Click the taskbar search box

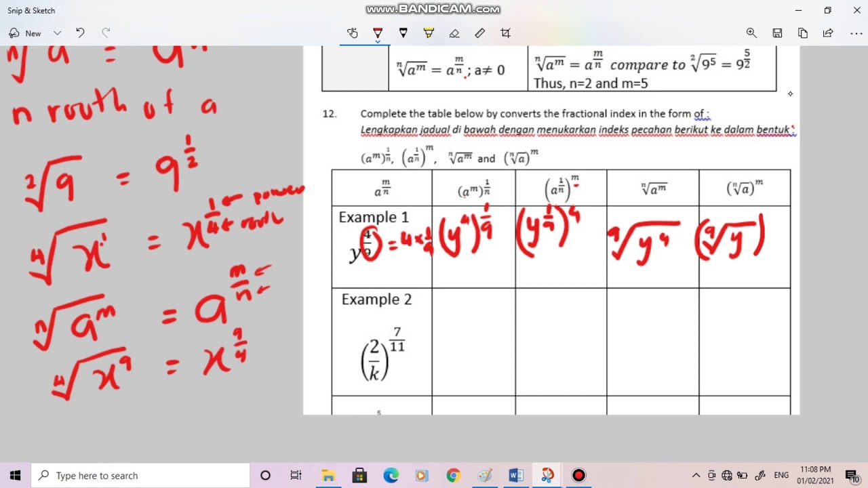[141, 475]
